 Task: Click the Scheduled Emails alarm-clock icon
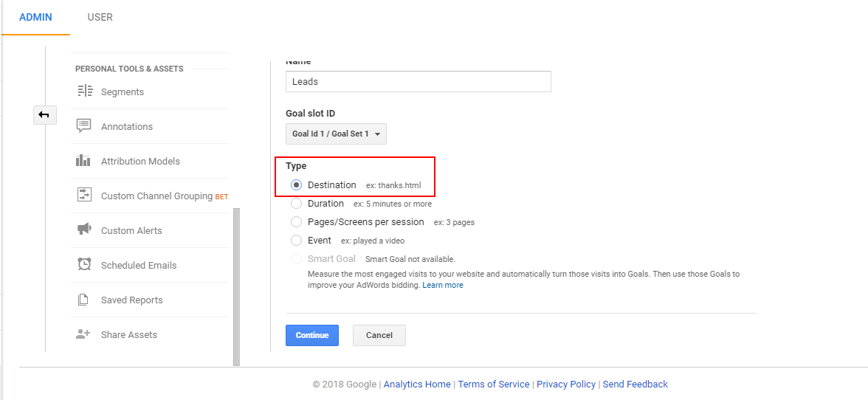click(x=83, y=264)
